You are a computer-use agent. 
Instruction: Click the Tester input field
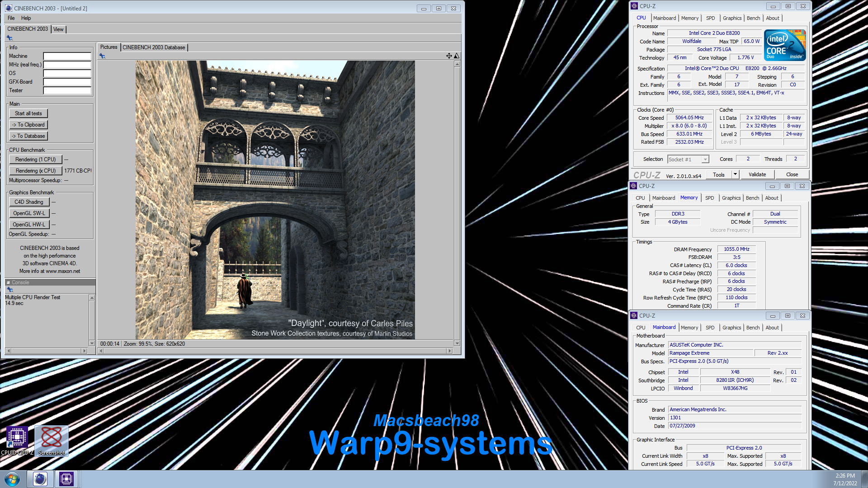point(67,90)
